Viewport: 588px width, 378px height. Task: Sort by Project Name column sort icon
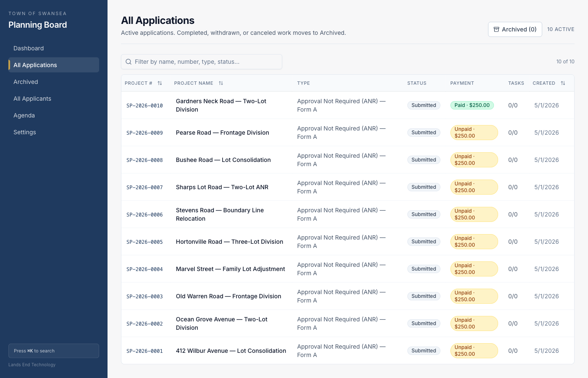(221, 83)
